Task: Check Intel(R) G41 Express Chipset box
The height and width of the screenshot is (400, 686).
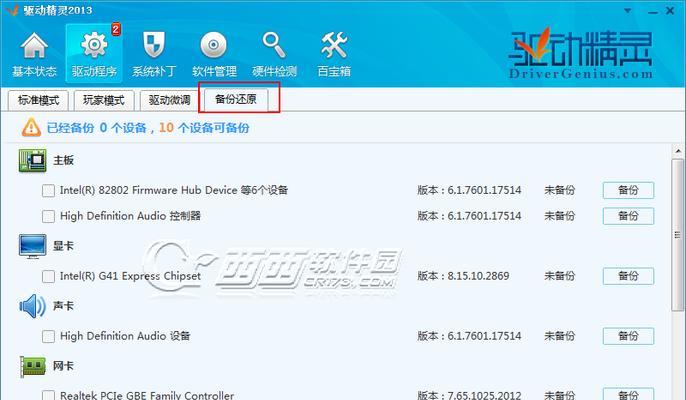Action: [48, 276]
